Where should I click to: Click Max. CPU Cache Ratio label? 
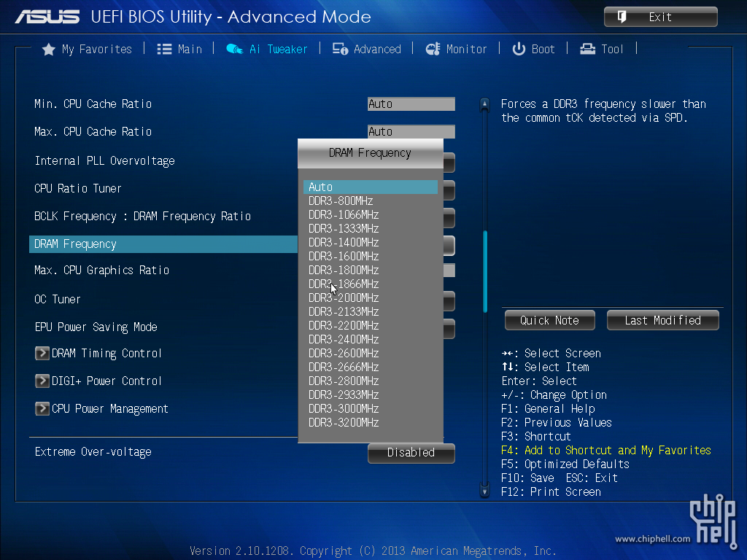(93, 131)
